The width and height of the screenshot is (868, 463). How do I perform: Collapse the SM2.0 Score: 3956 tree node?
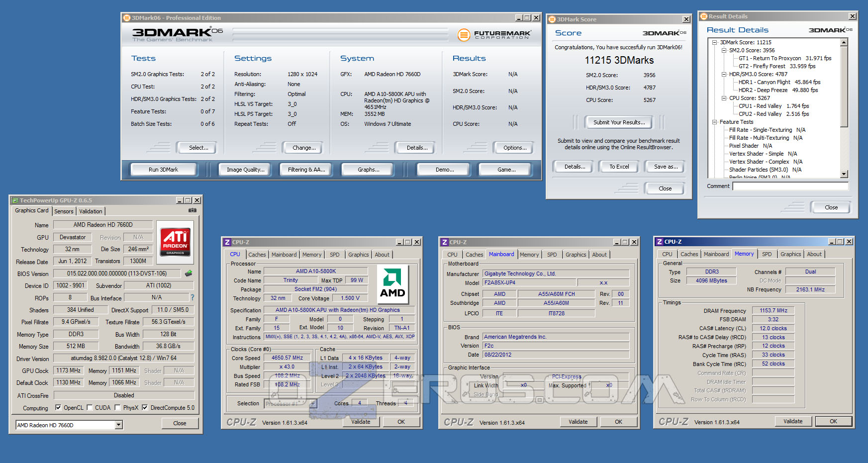tap(724, 50)
